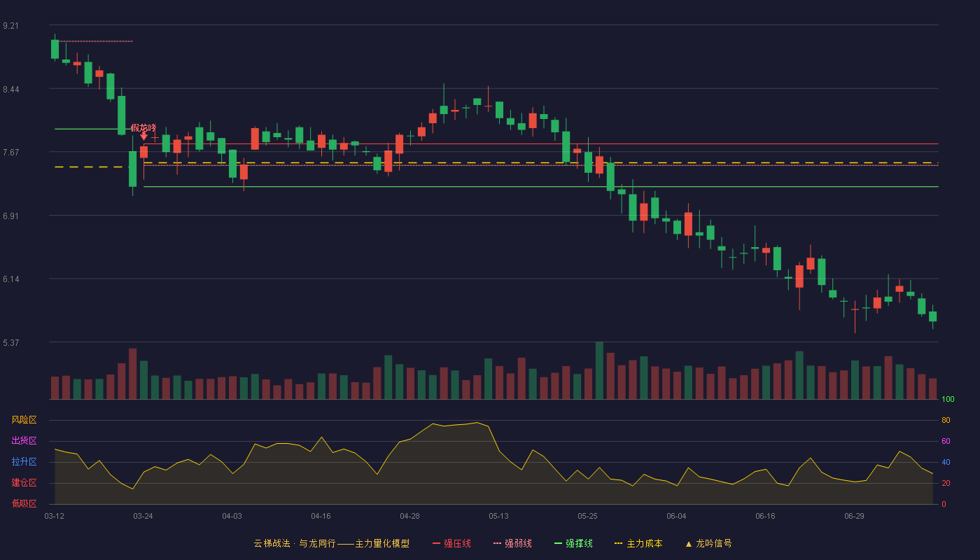Toggle the 强弱线 legend entry
980x560 pixels.
click(x=512, y=543)
